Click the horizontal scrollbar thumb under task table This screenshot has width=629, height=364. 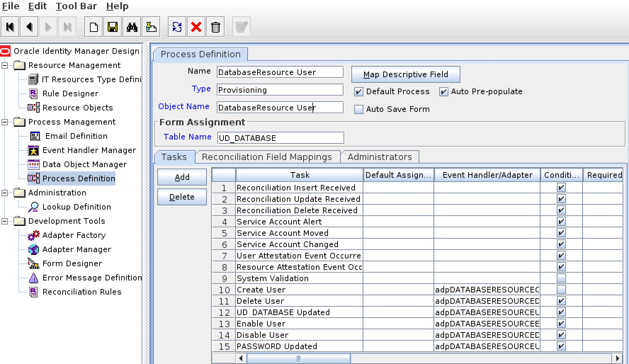click(298, 358)
